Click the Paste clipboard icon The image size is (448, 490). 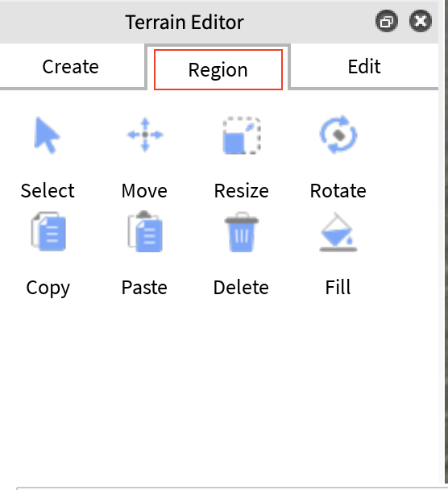(x=145, y=231)
